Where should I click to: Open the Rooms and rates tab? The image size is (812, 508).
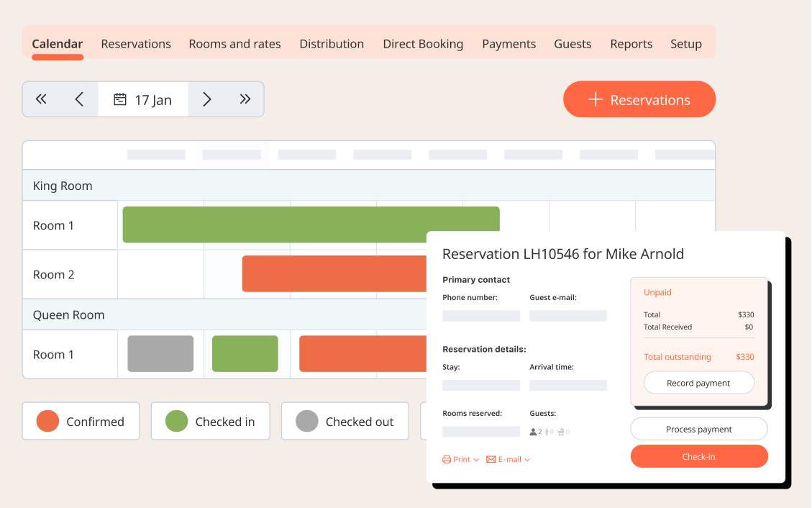click(234, 44)
